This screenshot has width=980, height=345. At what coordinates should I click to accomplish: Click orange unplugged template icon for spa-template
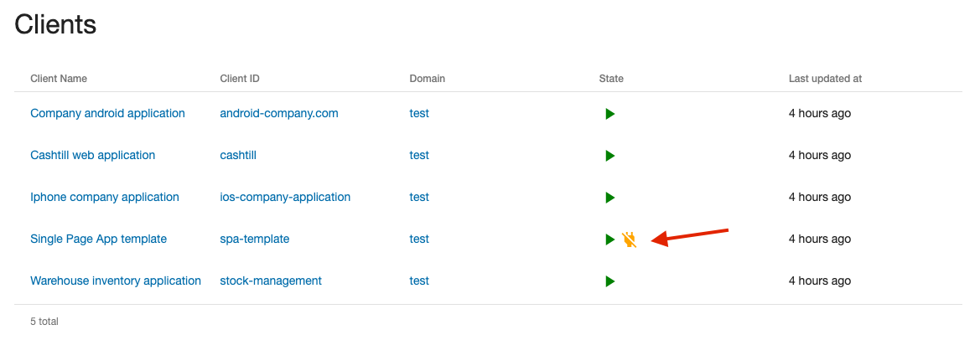click(x=630, y=239)
